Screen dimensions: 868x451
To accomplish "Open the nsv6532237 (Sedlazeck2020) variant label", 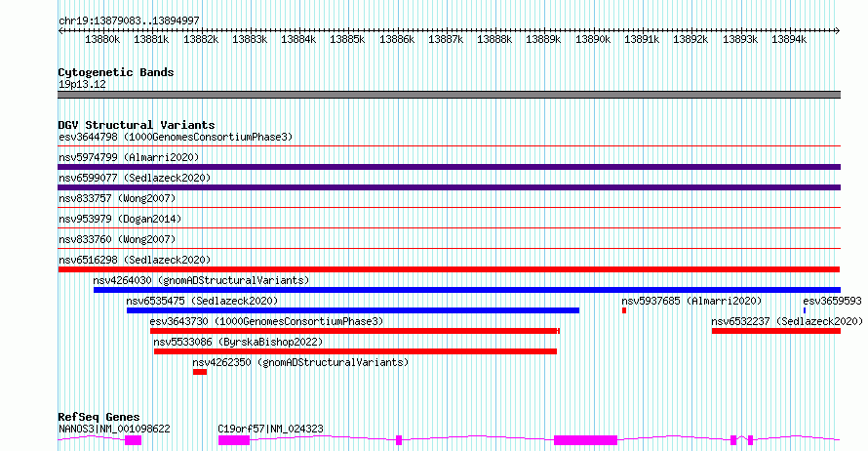I will (787, 321).
